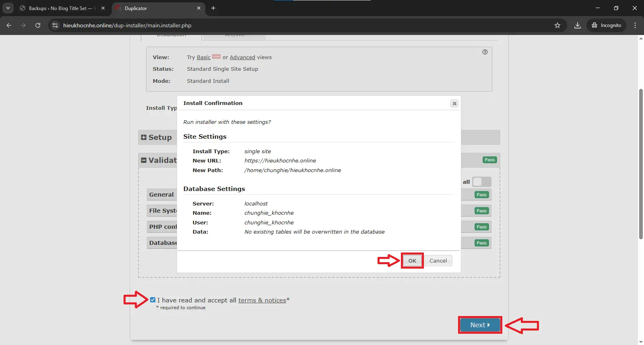The height and width of the screenshot is (345, 644).
Task: Cancel the Install Confirmation dialog
Action: (438, 261)
